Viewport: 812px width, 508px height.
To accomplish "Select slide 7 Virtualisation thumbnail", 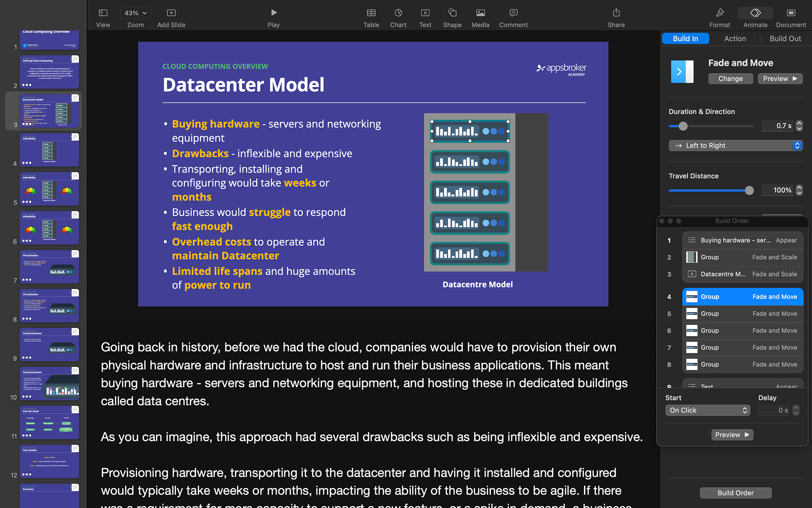I will (x=49, y=267).
